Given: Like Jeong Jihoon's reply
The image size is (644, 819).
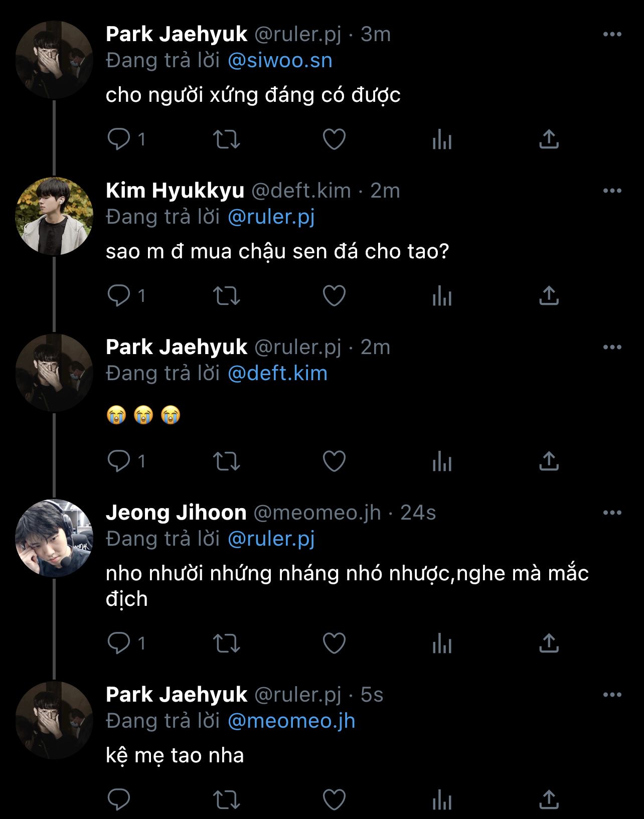Looking at the screenshot, I should point(334,643).
